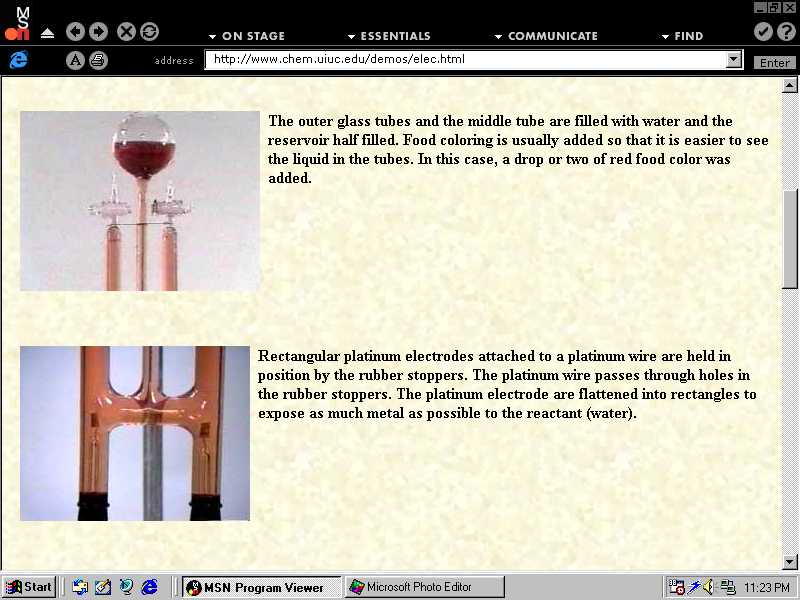Image resolution: width=800 pixels, height=600 pixels.
Task: Open the address bar history dropdown arrow
Action: coord(734,60)
